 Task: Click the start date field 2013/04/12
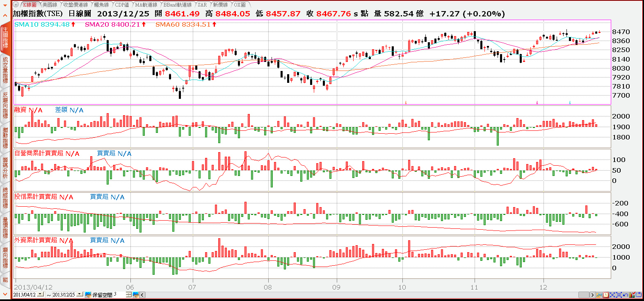click(25, 294)
